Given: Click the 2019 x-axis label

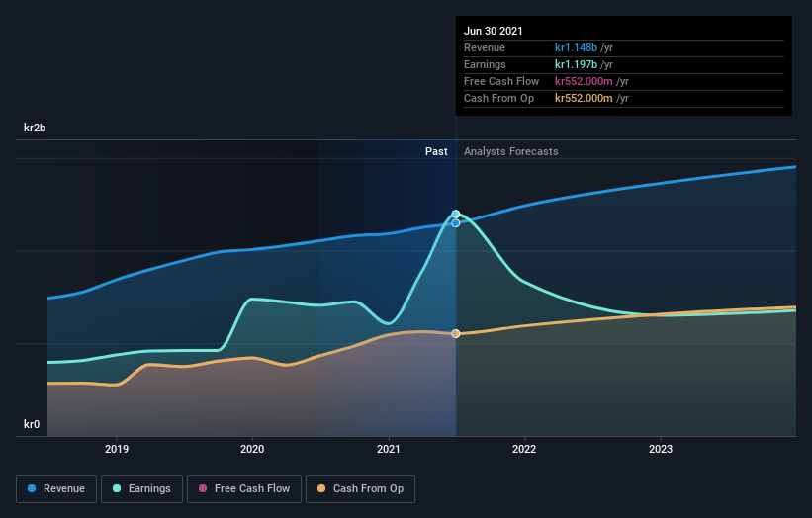Looking at the screenshot, I should (x=117, y=449).
